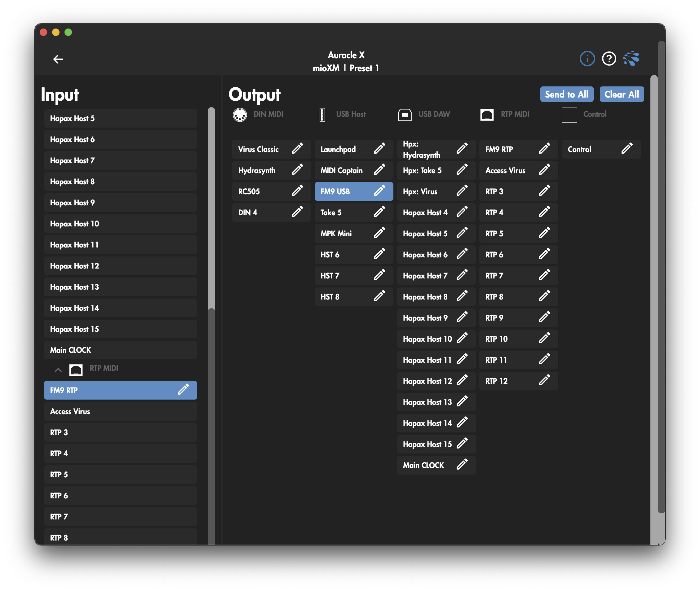
Task: Click the blue Auracle splash logo icon
Action: [631, 59]
